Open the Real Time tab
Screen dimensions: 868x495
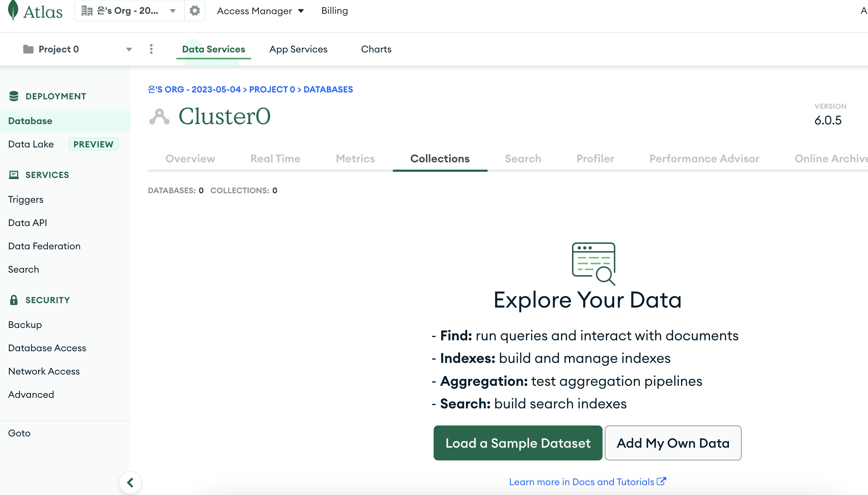pos(275,159)
